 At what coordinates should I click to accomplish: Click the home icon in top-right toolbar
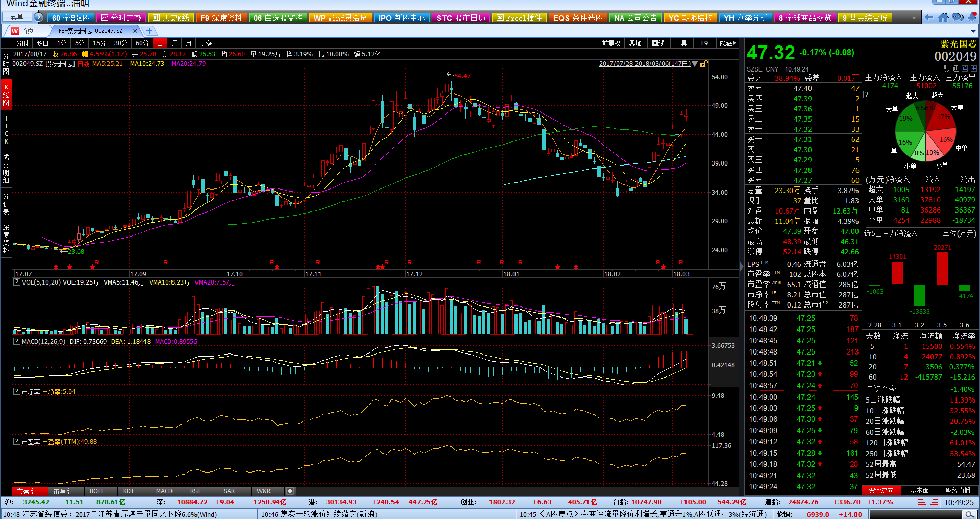943,17
